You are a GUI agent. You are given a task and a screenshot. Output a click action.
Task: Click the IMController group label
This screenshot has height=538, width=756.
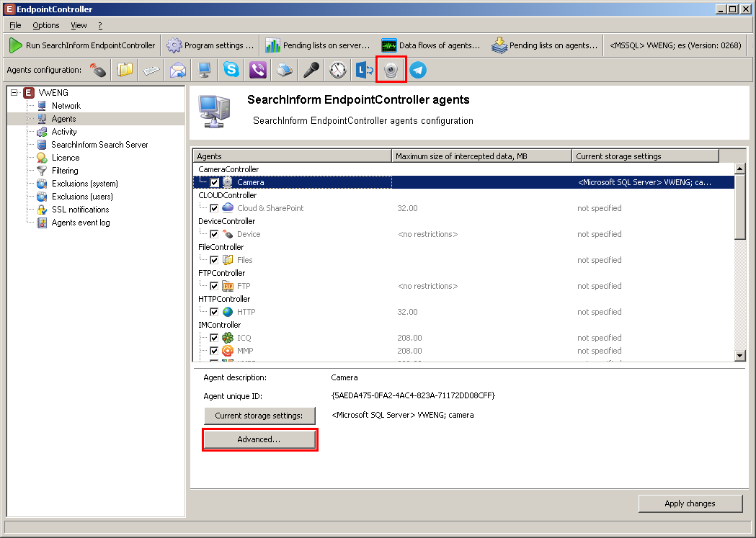pos(219,325)
